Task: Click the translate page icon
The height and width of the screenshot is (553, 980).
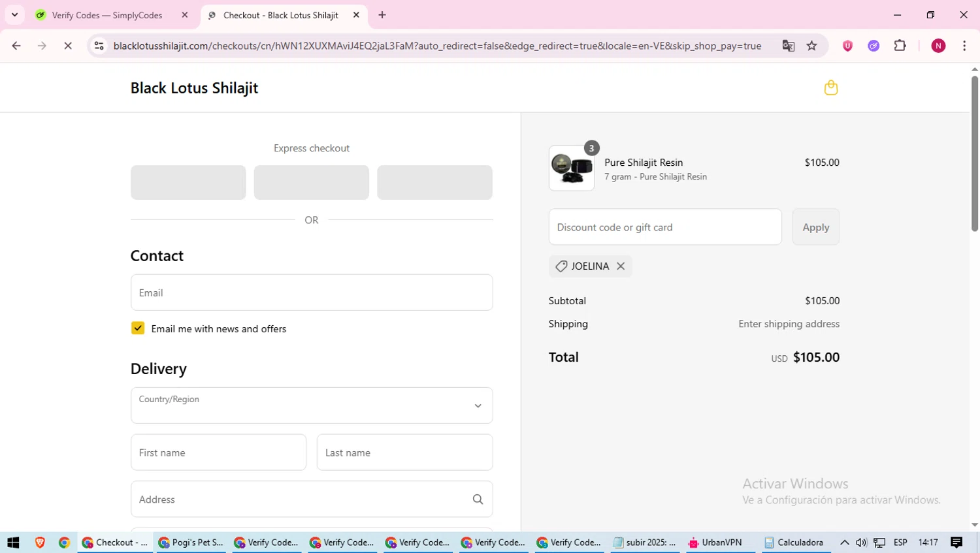Action: tap(788, 46)
